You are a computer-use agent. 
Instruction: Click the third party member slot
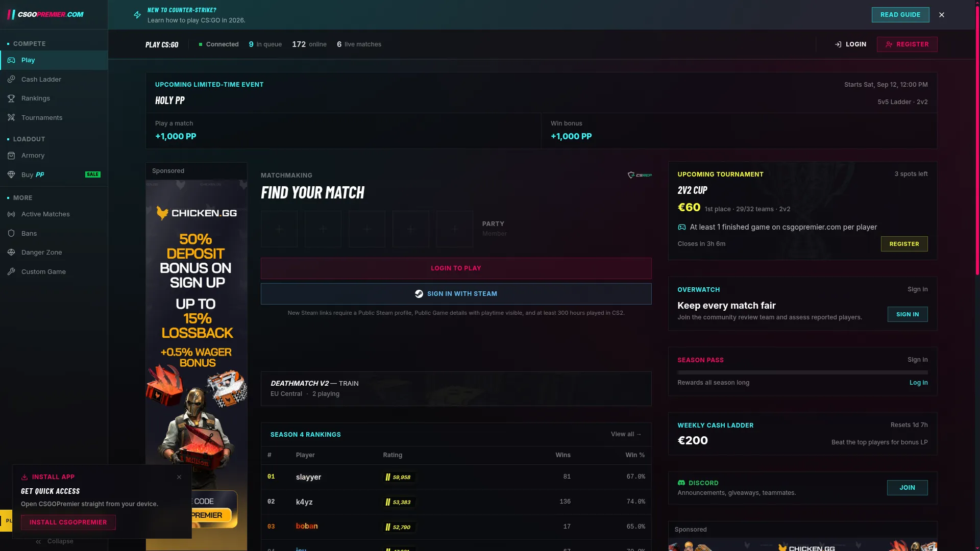pos(367,229)
